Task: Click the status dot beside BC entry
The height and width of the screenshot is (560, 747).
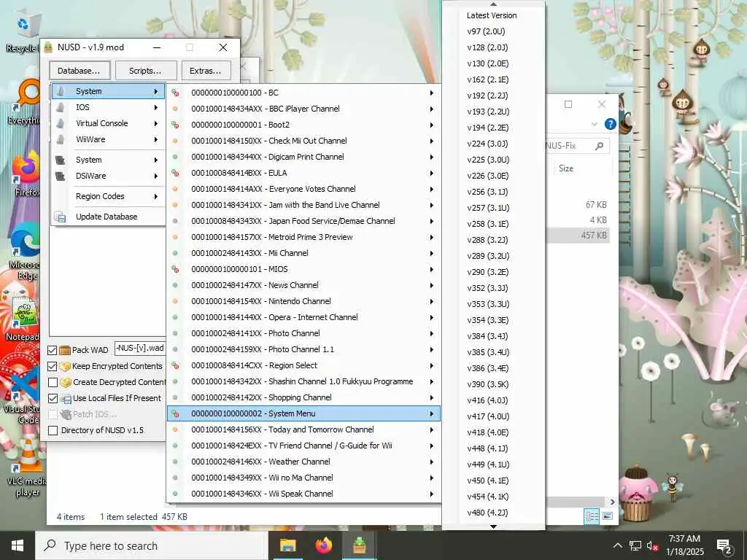Action: click(x=175, y=93)
